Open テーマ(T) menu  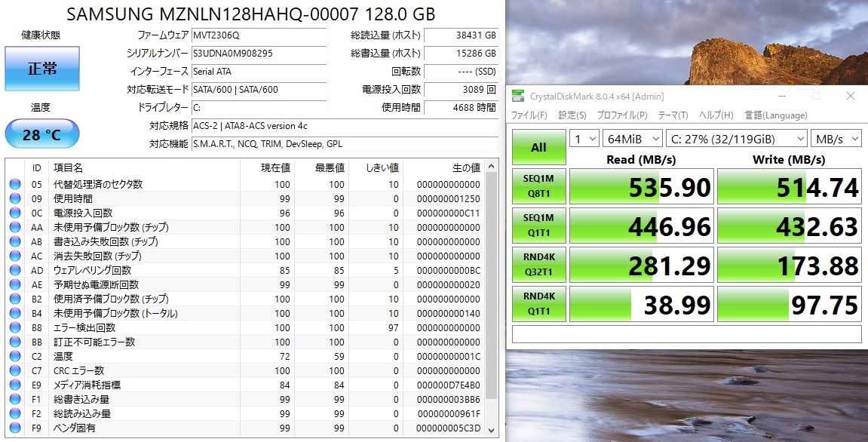pyautogui.click(x=673, y=115)
